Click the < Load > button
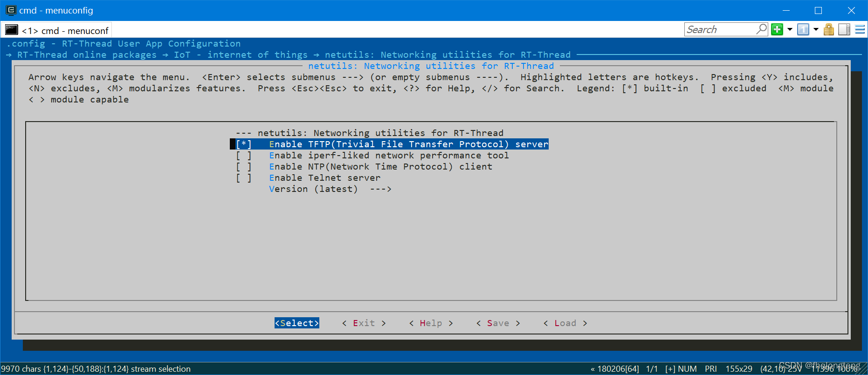This screenshot has width=868, height=375. click(x=565, y=323)
